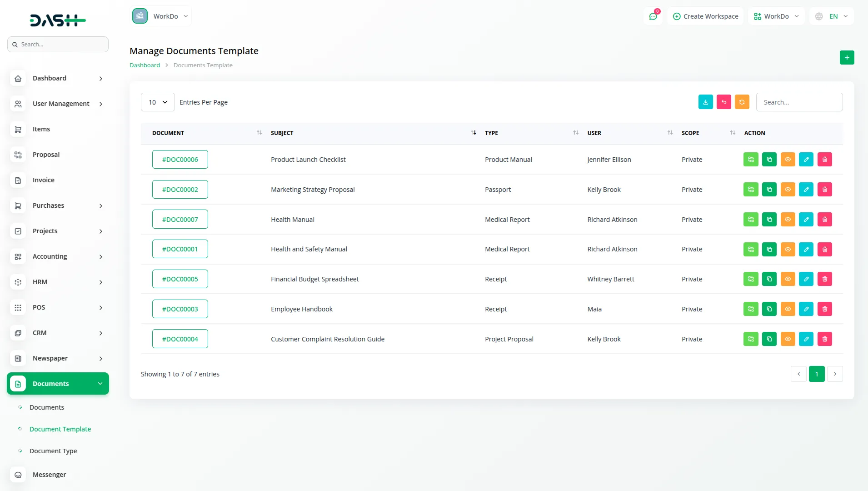Click the green convert icon for Customer Complaint Resolution Guide
This screenshot has height=491, width=868.
tap(751, 339)
